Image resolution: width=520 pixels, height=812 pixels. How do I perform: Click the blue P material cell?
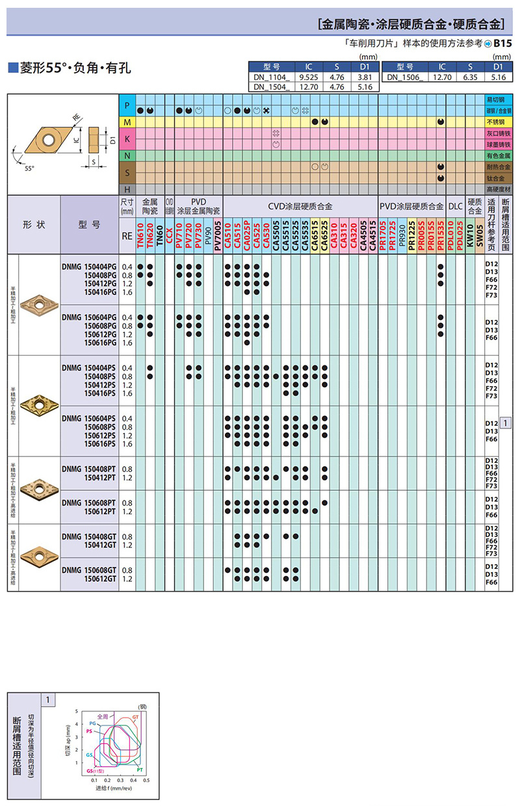click(x=127, y=105)
